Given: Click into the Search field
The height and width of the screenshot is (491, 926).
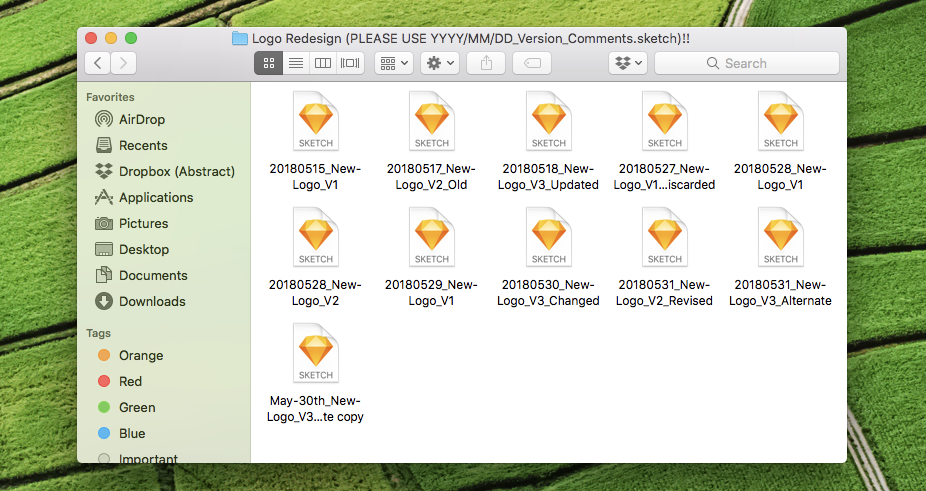Looking at the screenshot, I should pyautogui.click(x=746, y=63).
